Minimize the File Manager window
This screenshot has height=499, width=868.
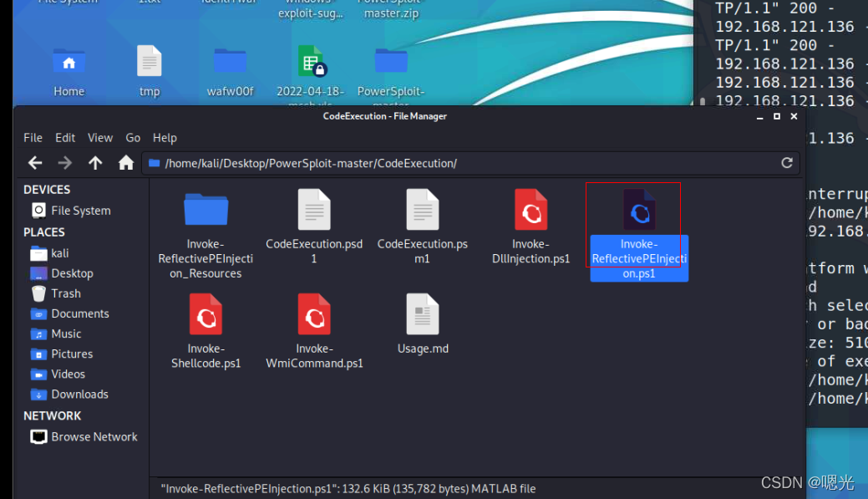[x=759, y=116]
